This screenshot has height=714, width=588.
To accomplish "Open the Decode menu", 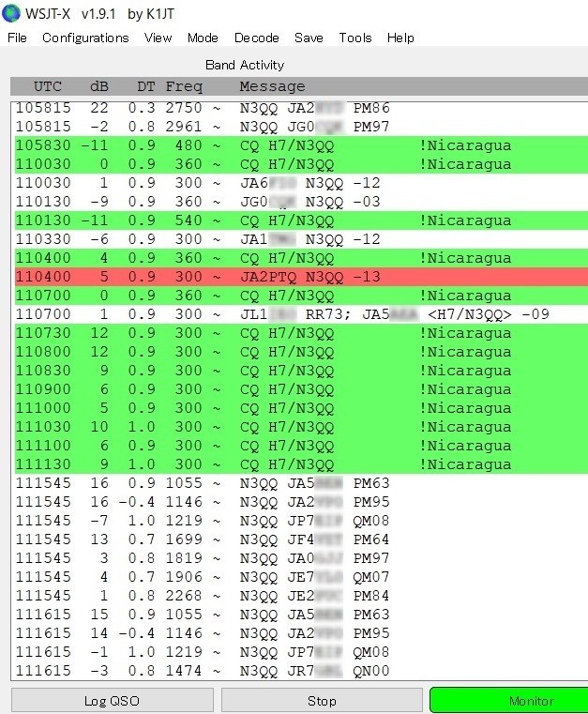I will 256,38.
